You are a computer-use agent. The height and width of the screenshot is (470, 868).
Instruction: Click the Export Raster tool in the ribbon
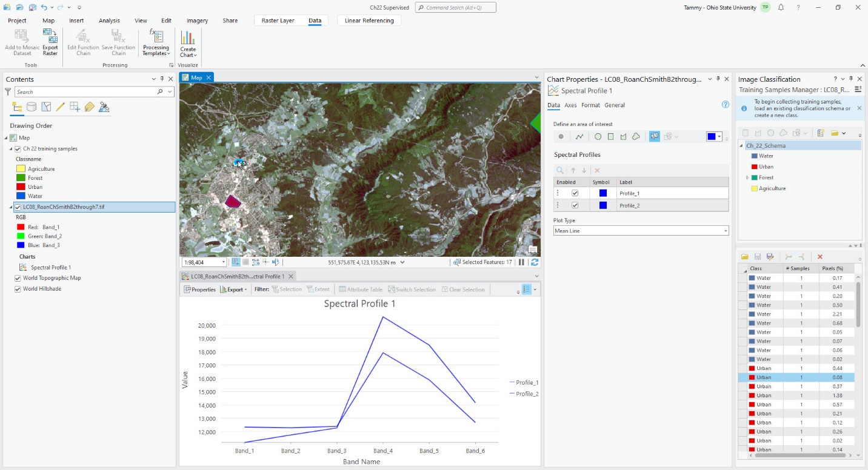(50, 42)
